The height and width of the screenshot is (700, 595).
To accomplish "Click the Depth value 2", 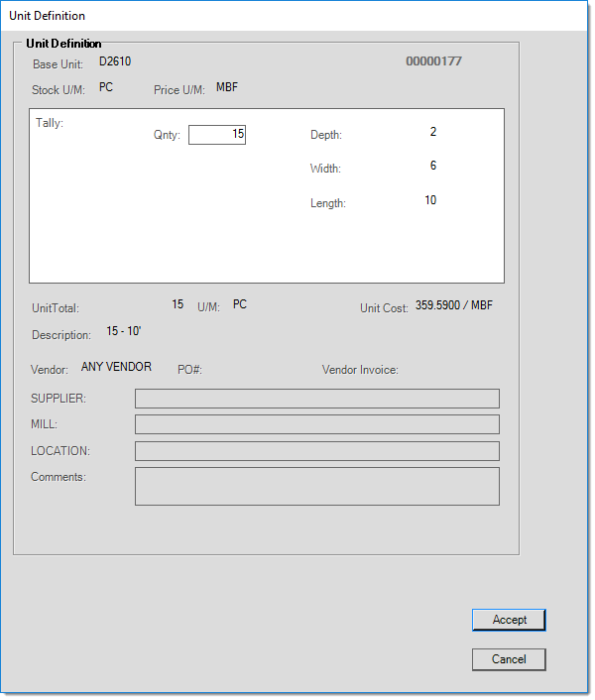I will click(x=433, y=132).
